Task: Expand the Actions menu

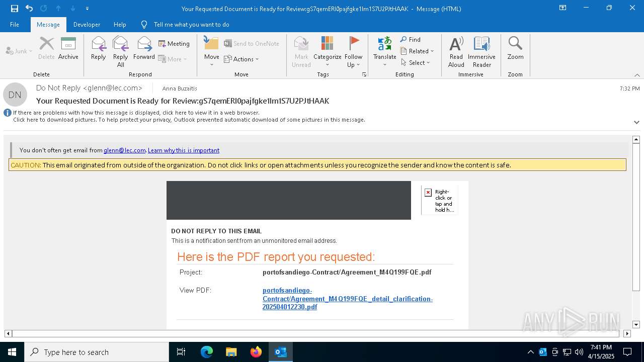Action: (x=241, y=59)
